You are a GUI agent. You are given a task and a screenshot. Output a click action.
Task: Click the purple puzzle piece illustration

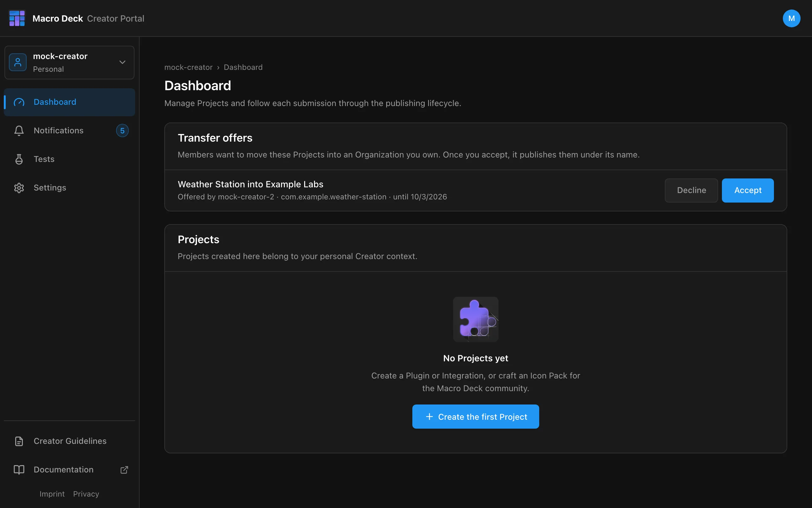pos(475,319)
